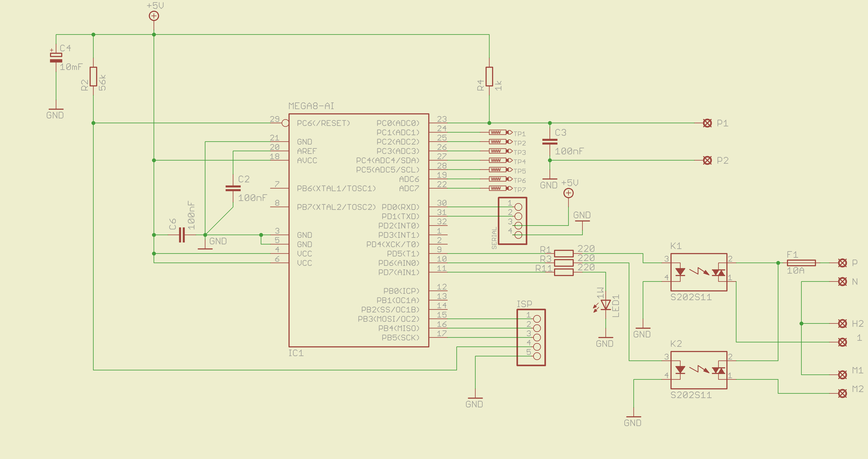The image size is (868, 459).
Task: Click the PC6(/RESET) pin label
Action: coord(323,123)
